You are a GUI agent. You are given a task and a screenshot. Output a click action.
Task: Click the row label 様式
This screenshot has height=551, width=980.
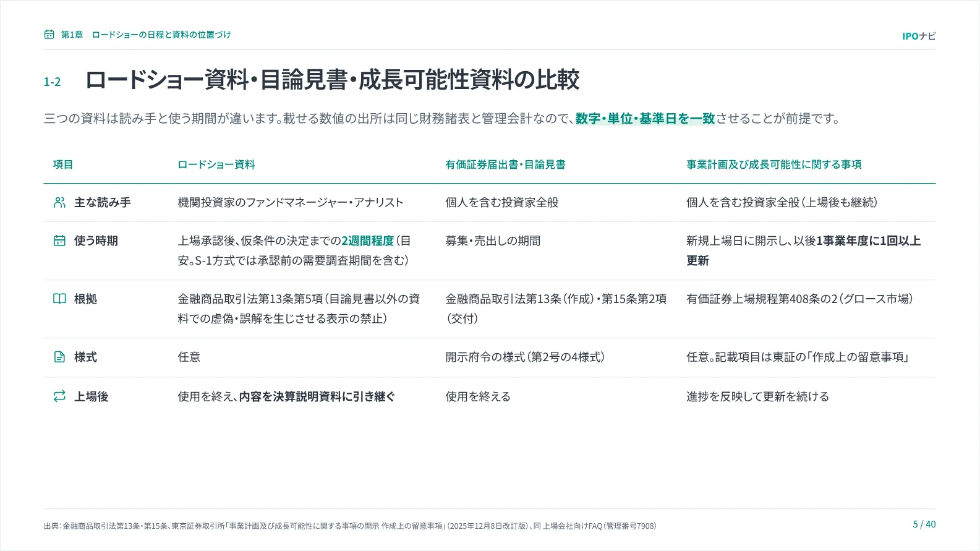click(x=85, y=357)
